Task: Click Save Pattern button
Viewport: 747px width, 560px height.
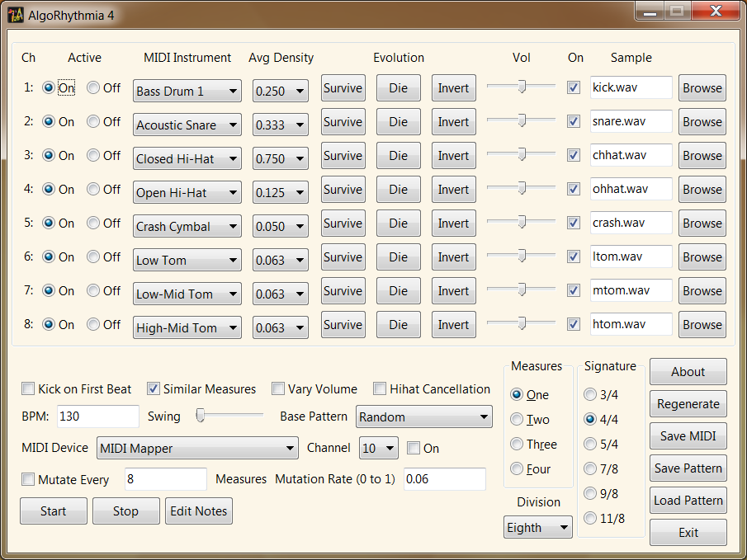Action: 688,468
